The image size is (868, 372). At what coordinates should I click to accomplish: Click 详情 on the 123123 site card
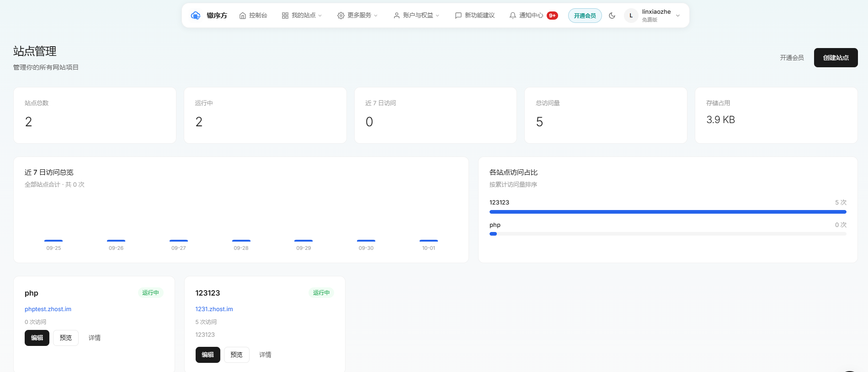(266, 355)
